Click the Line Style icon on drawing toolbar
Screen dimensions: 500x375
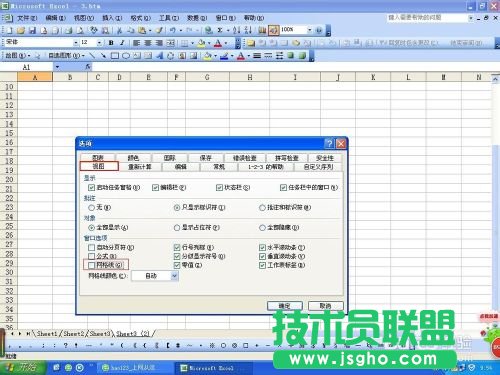(257, 56)
